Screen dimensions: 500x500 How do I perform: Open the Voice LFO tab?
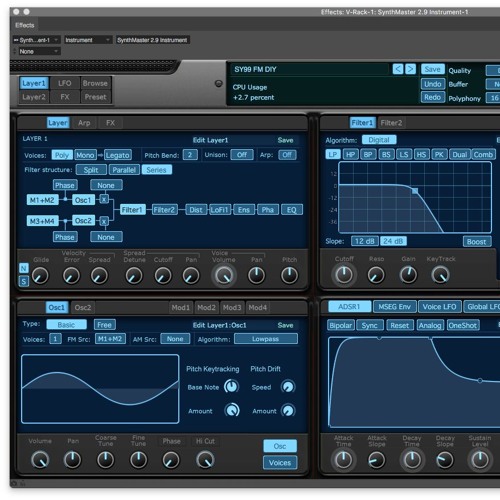coord(440,307)
